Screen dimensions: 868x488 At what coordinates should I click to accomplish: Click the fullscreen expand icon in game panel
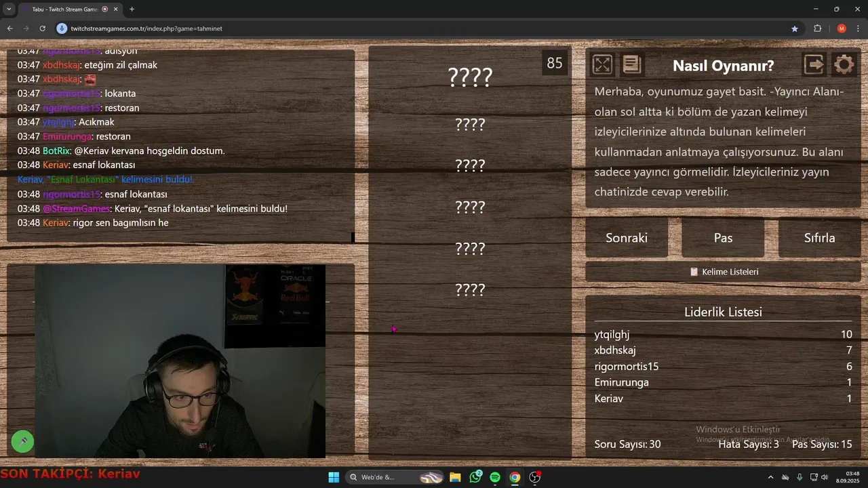coord(602,65)
